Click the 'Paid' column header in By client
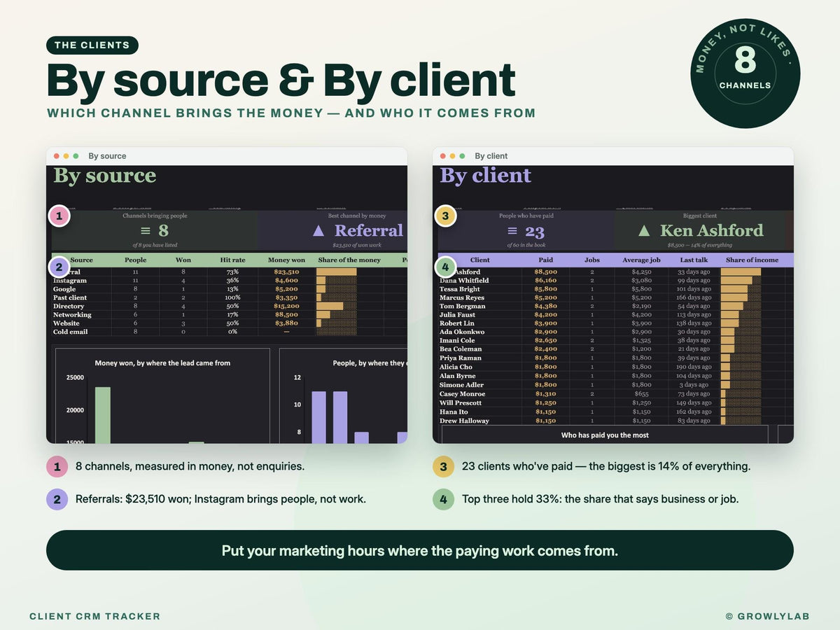The height and width of the screenshot is (630, 840). point(546,260)
